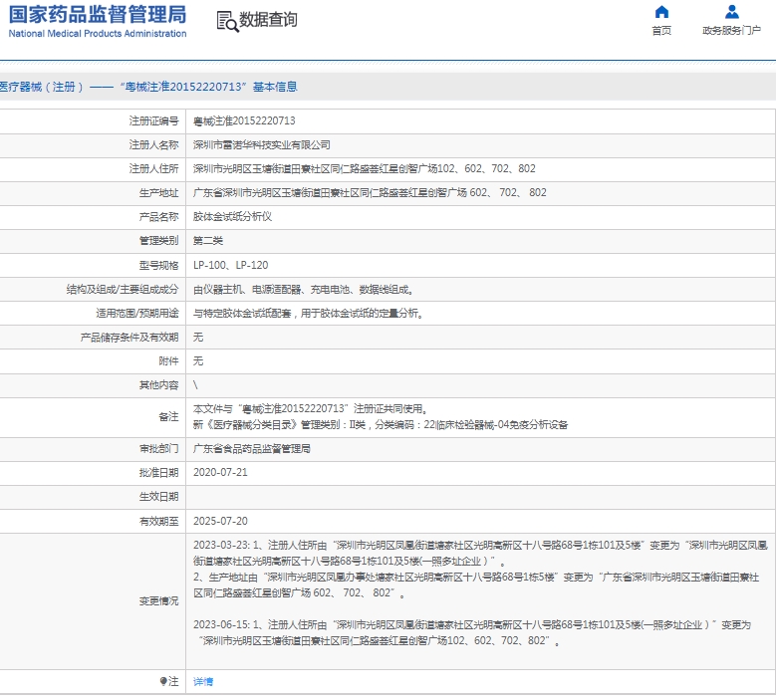Click the lightbulb icon beside 注
This screenshot has height=700, width=776.
pos(163,682)
